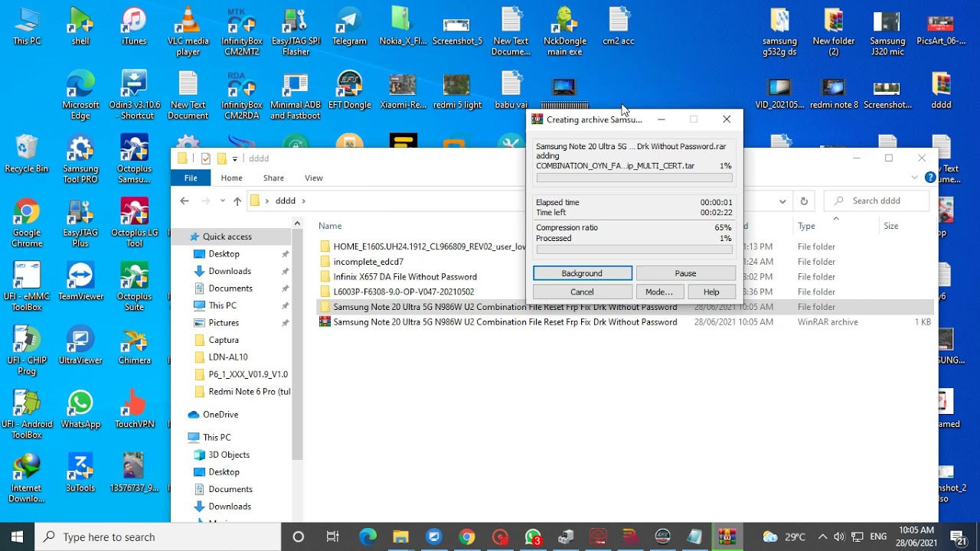Launch TeamViewer from the desktop
The width and height of the screenshot is (980, 551).
click(80, 282)
